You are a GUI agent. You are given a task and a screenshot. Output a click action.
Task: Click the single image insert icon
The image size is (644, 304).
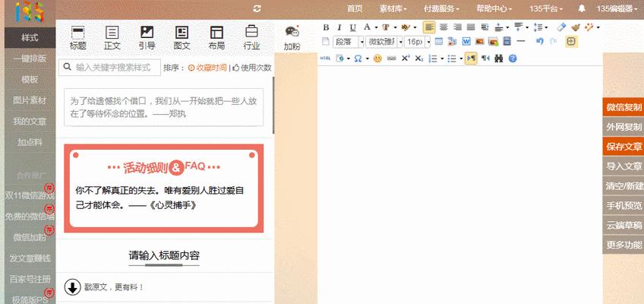[479, 42]
